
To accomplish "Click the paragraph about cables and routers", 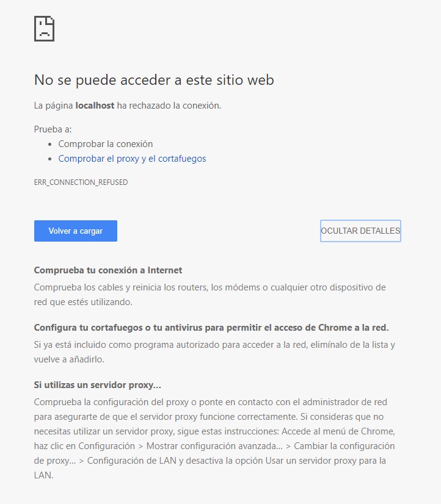I will 210,295.
